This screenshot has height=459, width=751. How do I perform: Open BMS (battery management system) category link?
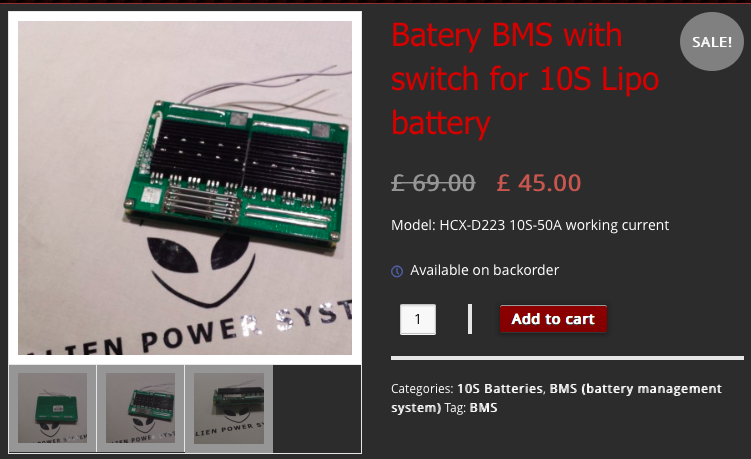[x=557, y=398]
